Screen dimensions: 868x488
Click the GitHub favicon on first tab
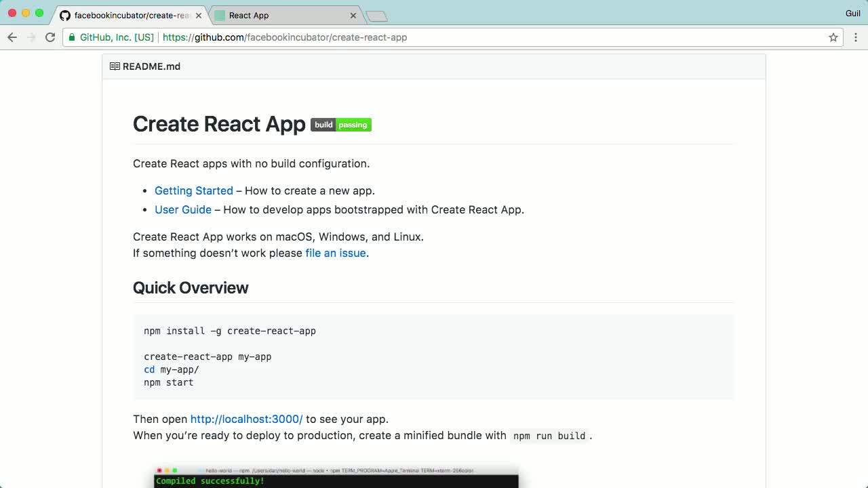pyautogui.click(x=65, y=15)
